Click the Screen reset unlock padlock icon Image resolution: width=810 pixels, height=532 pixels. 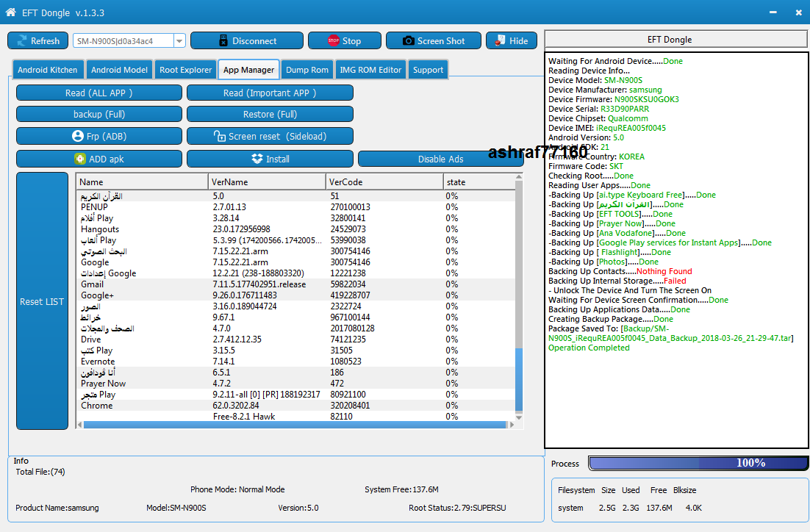tap(219, 136)
